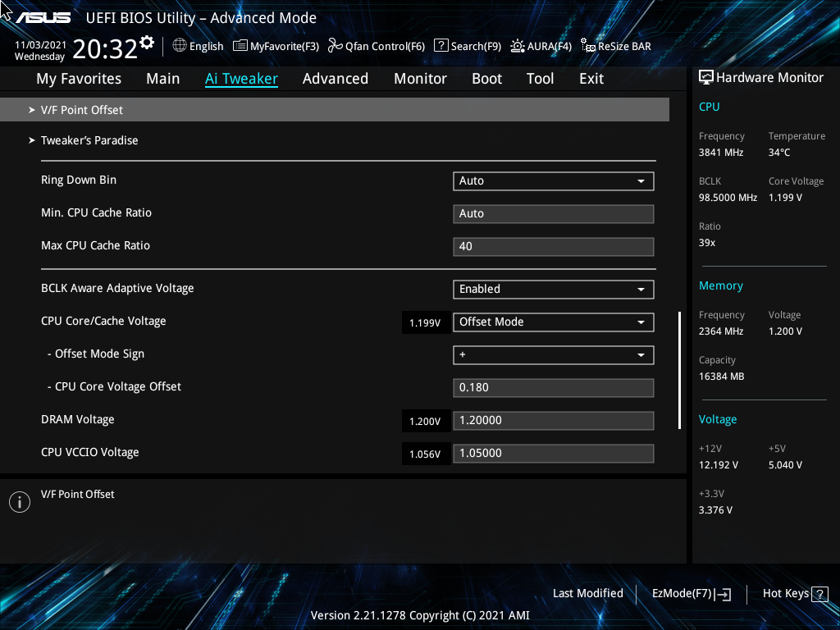Click the EzMode exit arrow icon
This screenshot has height=630, width=840.
pos(723,594)
